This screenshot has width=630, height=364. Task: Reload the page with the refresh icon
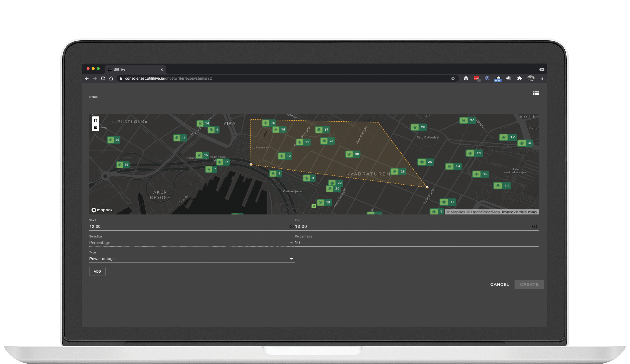pos(103,78)
